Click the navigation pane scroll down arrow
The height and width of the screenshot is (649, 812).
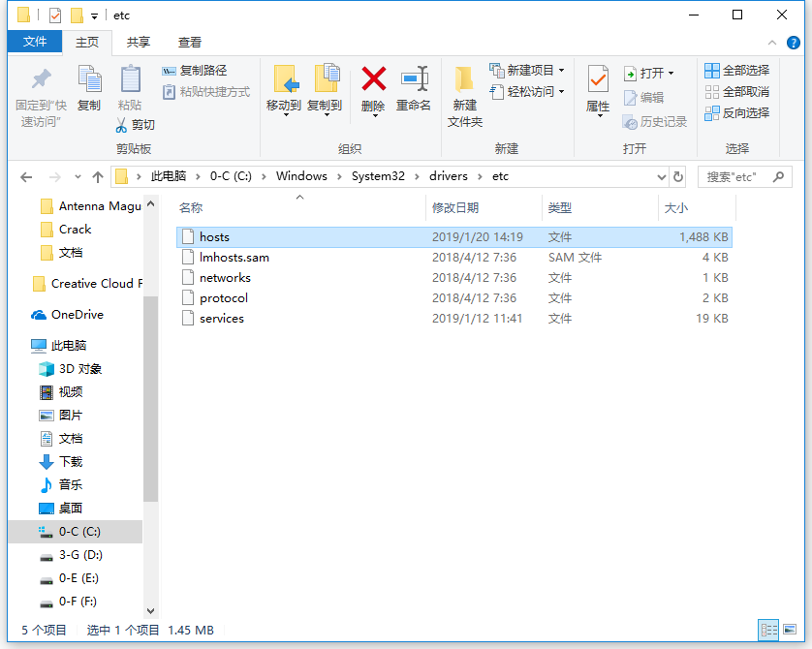[x=151, y=610]
